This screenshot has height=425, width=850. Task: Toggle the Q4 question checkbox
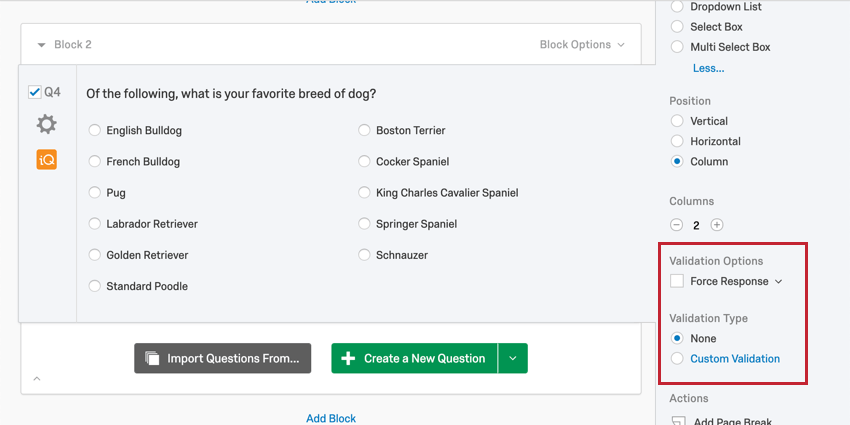click(34, 92)
